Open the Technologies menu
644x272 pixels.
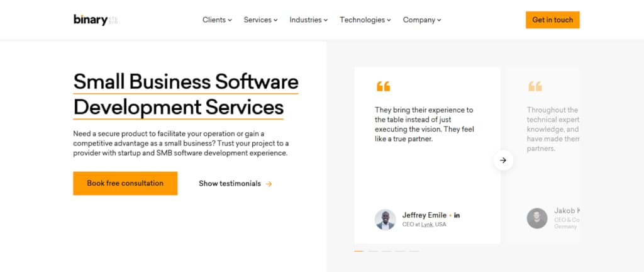(365, 20)
